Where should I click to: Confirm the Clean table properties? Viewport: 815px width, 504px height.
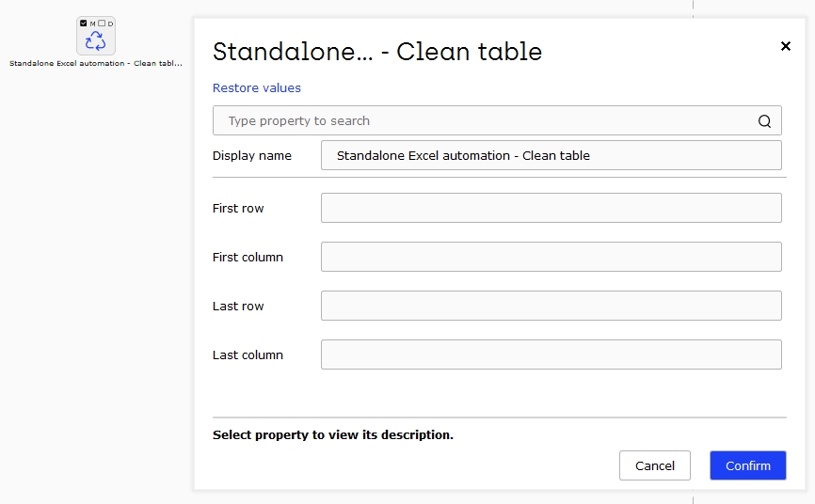click(748, 465)
